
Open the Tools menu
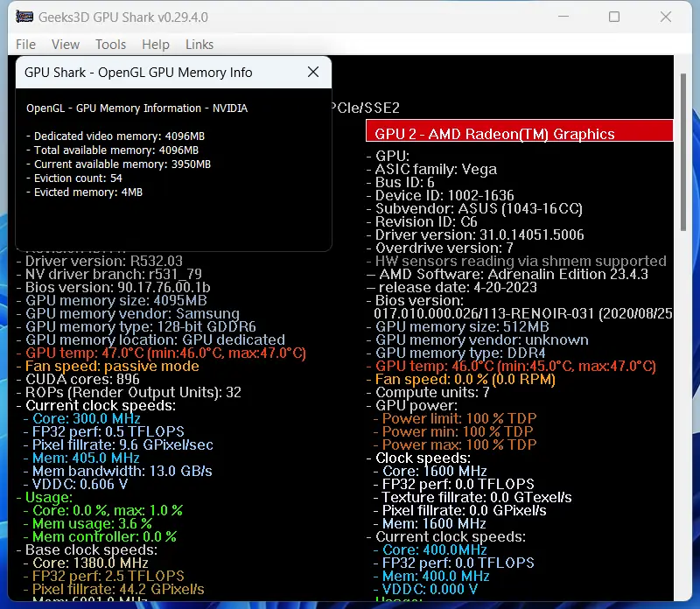[x=110, y=45]
